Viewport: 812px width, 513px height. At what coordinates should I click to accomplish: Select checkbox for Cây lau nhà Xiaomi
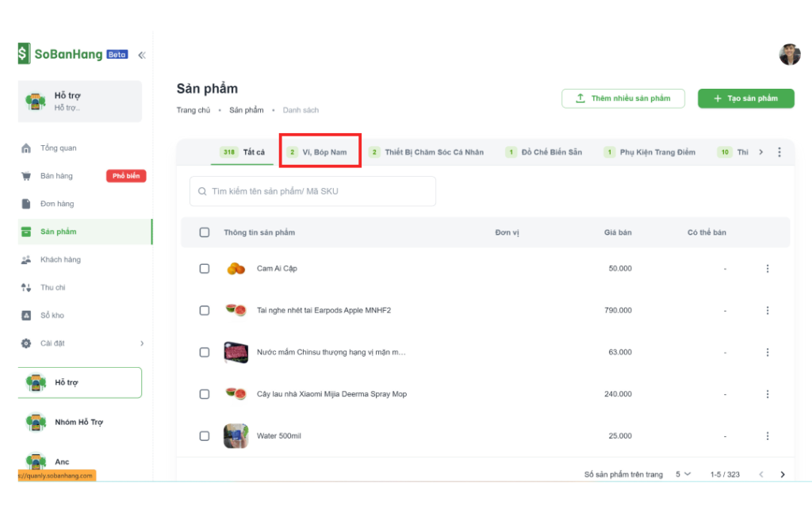[x=205, y=394]
